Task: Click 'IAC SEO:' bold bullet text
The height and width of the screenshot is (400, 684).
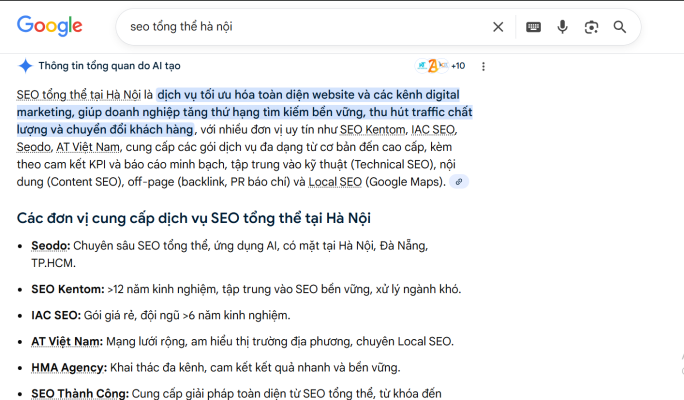Action: (56, 315)
